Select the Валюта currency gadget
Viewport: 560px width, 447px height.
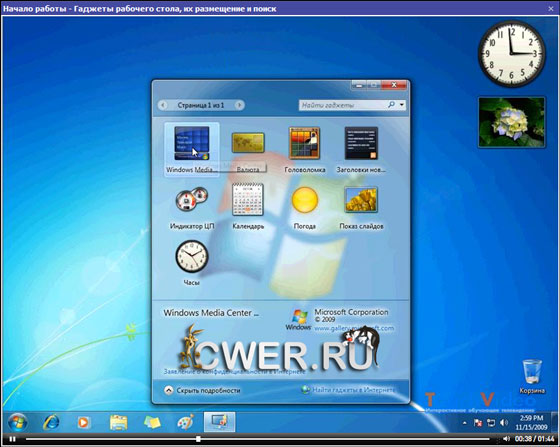[x=248, y=142]
